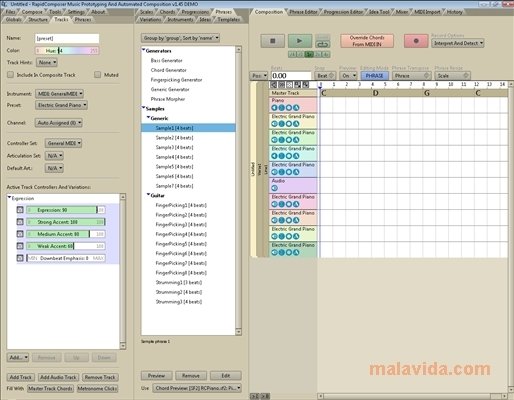Viewport: 514px width, 400px height.
Task: Collapse the Generators tree group
Action: (144, 50)
